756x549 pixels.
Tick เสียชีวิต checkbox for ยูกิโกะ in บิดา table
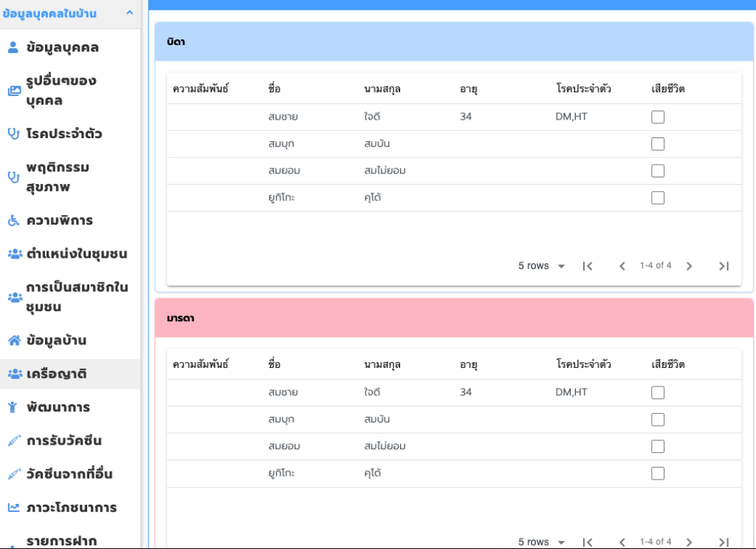658,197
